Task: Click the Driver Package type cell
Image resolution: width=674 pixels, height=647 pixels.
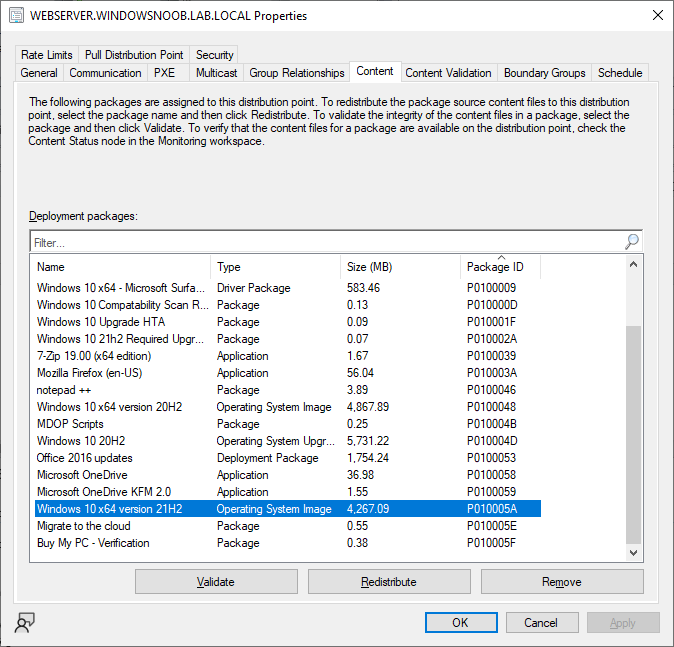Action: pos(254,288)
